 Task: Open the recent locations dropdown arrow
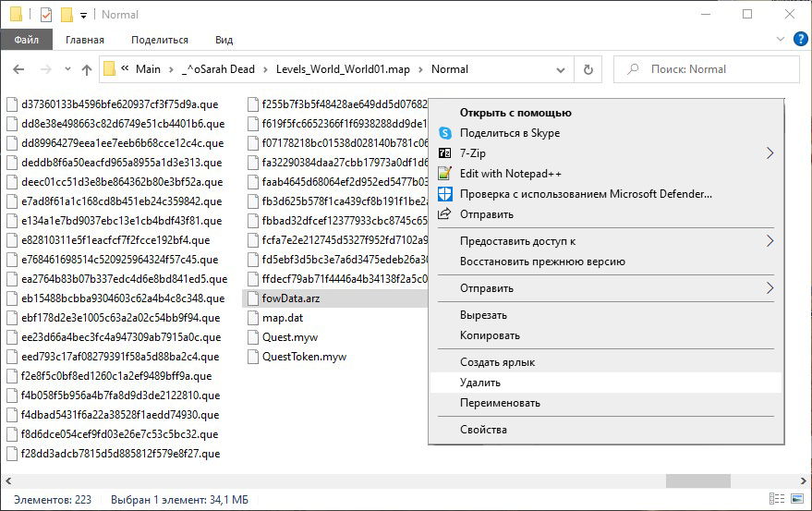tap(67, 69)
